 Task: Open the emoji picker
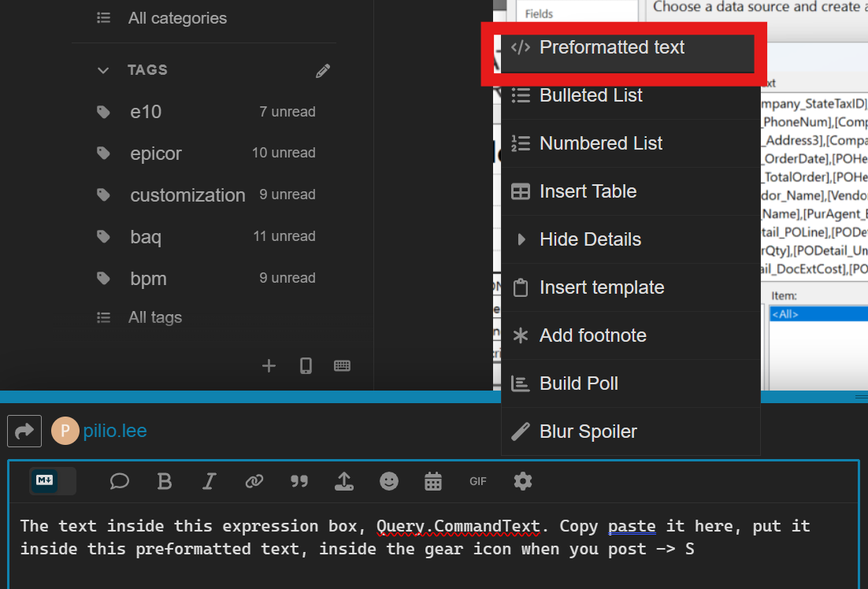[389, 481]
